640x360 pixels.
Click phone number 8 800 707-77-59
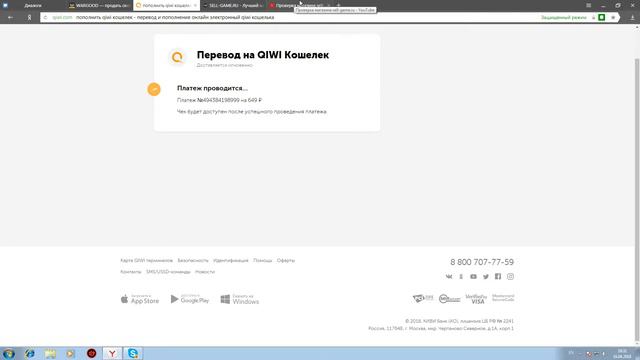482,262
